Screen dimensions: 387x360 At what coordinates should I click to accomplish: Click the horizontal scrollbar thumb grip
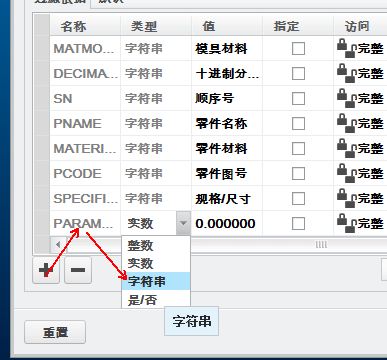pos(321,245)
